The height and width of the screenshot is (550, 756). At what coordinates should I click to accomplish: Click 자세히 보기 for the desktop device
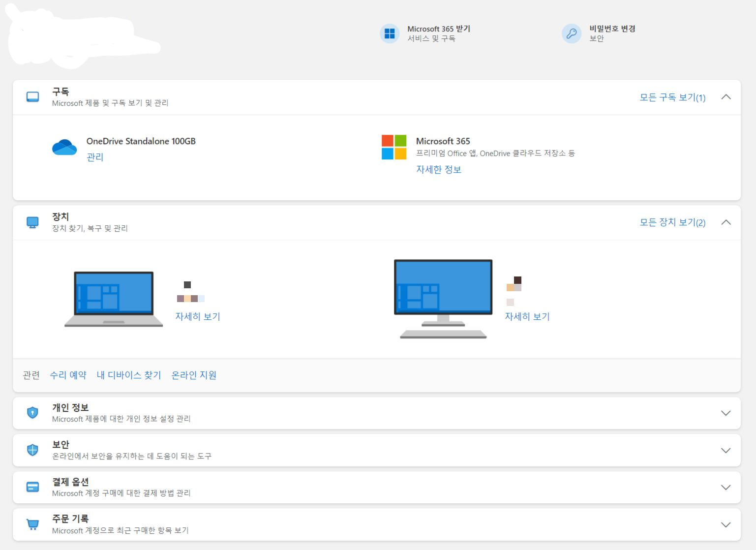[x=527, y=316]
